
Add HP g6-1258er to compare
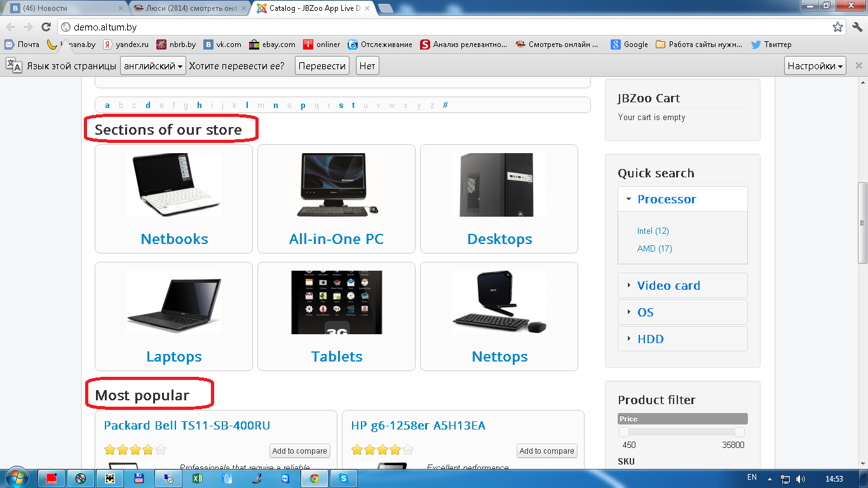point(547,451)
